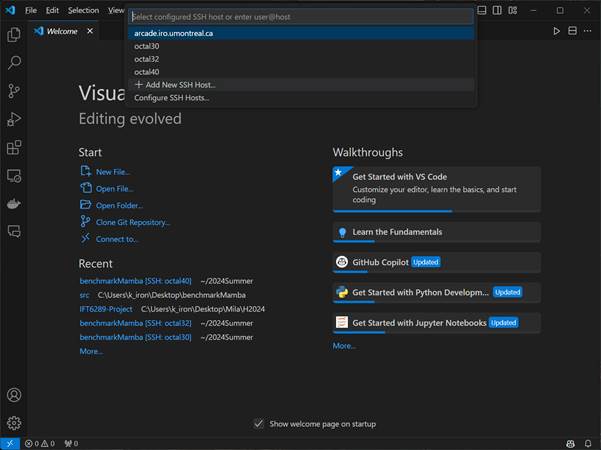Open Learn the Fundamentals walkthrough

click(437, 232)
